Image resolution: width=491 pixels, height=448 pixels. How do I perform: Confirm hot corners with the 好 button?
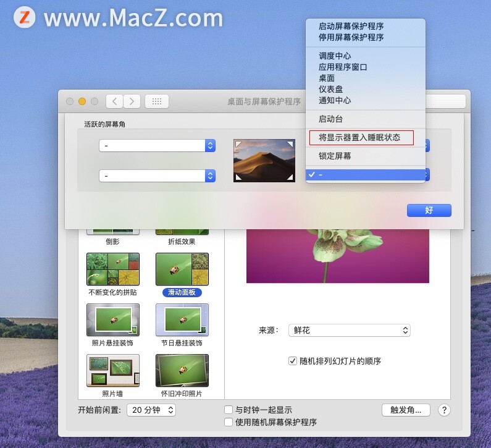coord(429,210)
